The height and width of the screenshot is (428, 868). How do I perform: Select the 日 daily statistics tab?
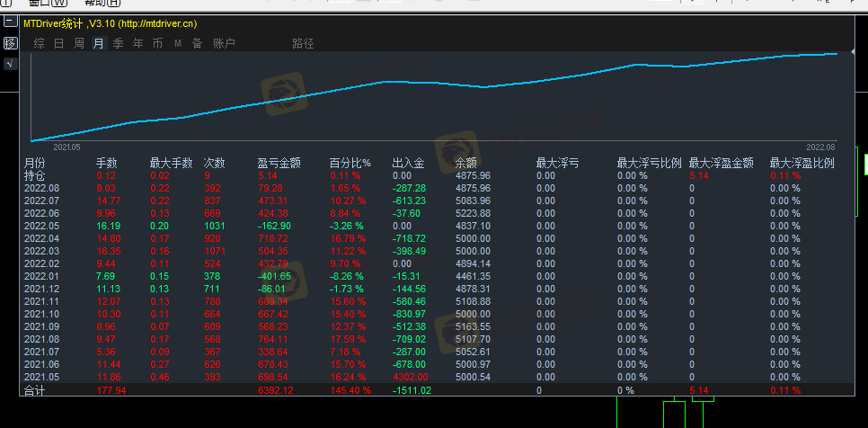pyautogui.click(x=58, y=43)
